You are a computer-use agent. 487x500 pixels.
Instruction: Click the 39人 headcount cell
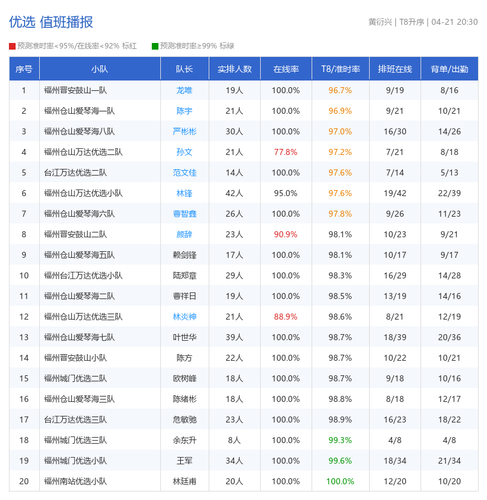[234, 337]
